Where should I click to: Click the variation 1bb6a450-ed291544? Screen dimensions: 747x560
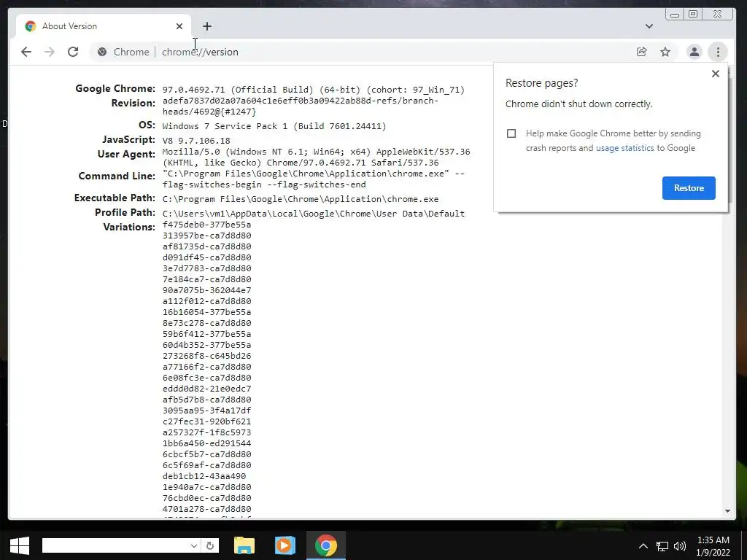(206, 443)
